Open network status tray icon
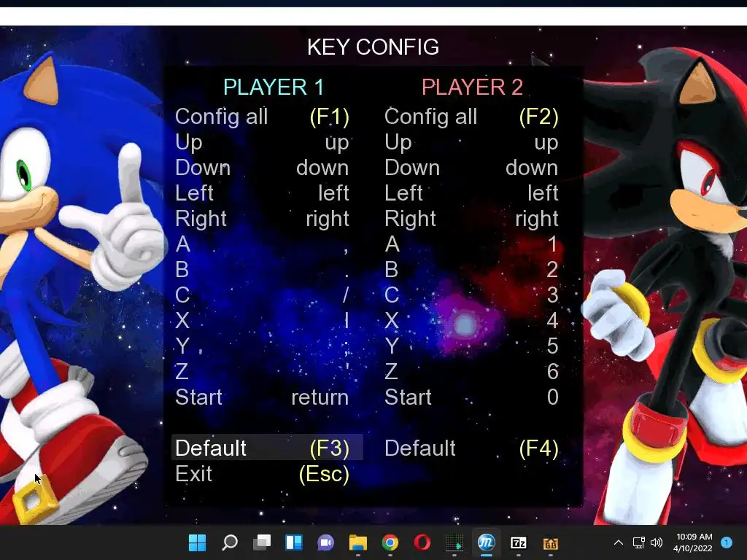Viewport: 747px width, 560px height. [x=638, y=542]
